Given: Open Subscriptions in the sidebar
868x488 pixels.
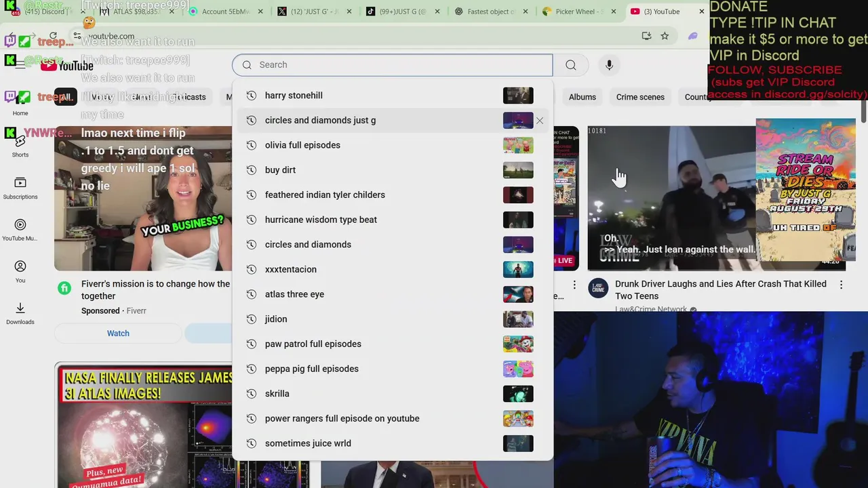Looking at the screenshot, I should click(20, 188).
